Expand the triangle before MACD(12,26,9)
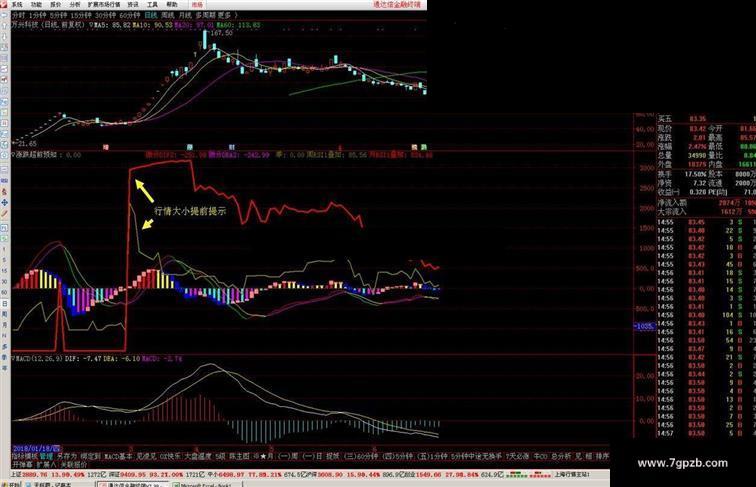 point(14,359)
